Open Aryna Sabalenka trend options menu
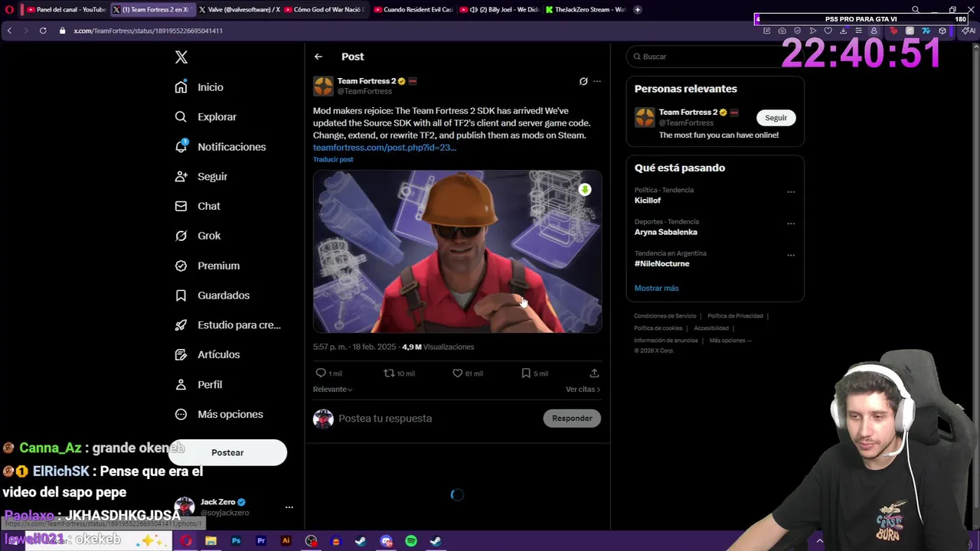This screenshot has width=980, height=551. pos(791,224)
